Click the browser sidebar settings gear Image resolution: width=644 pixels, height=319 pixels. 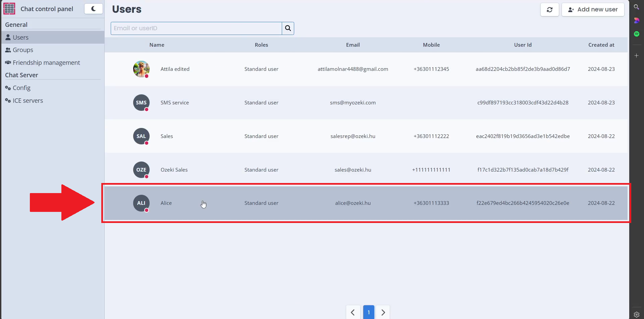[x=636, y=315]
